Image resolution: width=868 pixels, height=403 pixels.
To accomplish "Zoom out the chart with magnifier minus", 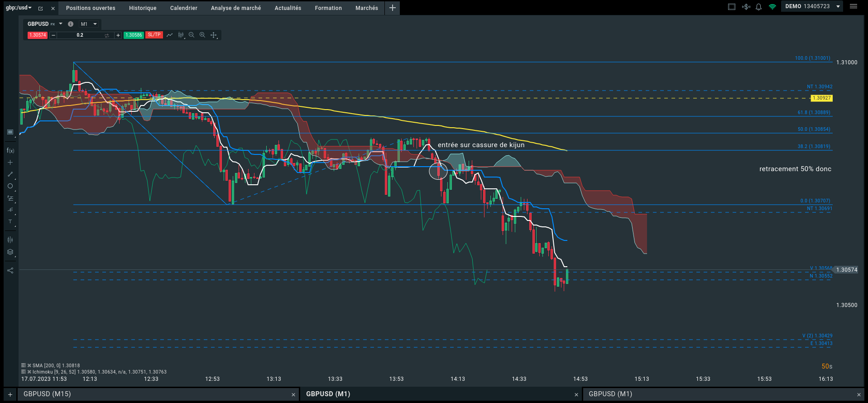I will click(192, 35).
